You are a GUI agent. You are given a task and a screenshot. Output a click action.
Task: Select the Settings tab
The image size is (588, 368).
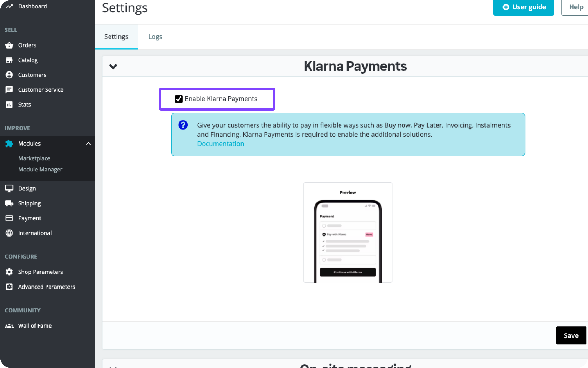click(116, 36)
